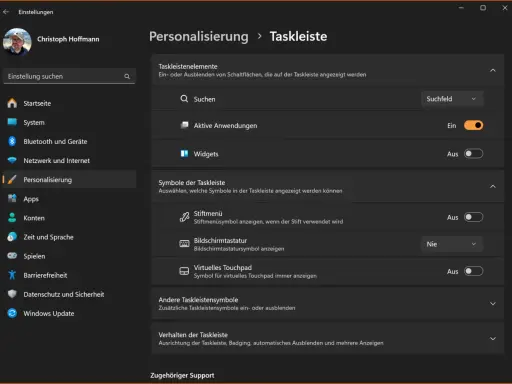Image resolution: width=512 pixels, height=384 pixels.
Task: Open the Windows Update page
Action: 69,313
